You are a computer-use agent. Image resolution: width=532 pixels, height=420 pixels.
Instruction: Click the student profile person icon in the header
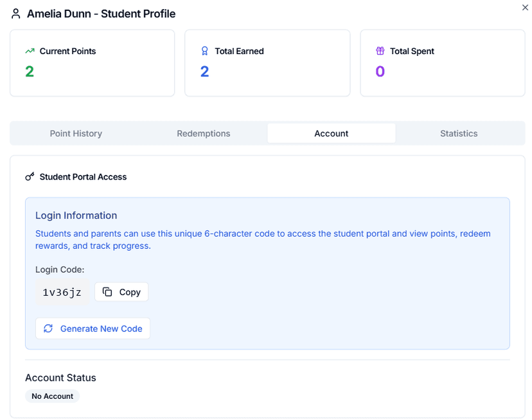click(15, 13)
